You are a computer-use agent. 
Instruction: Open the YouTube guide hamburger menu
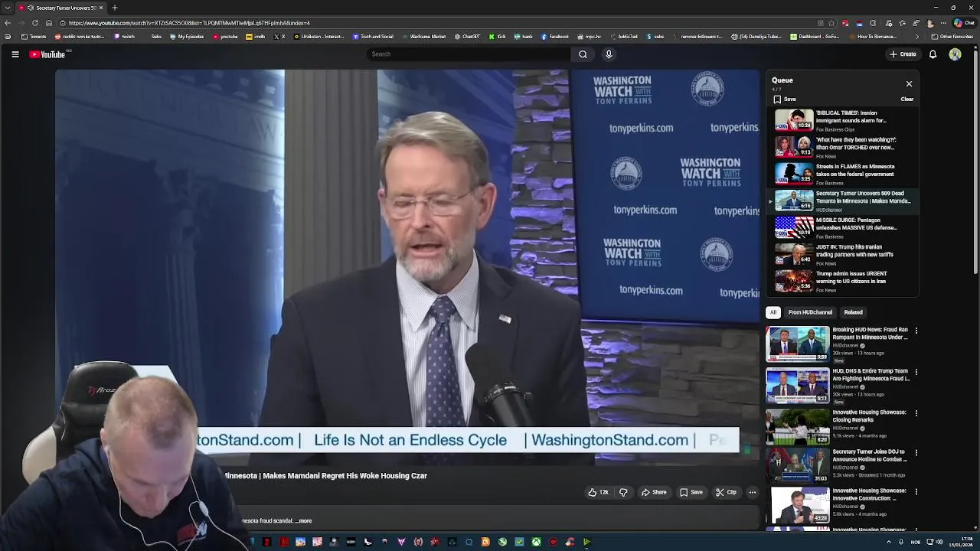click(x=15, y=54)
